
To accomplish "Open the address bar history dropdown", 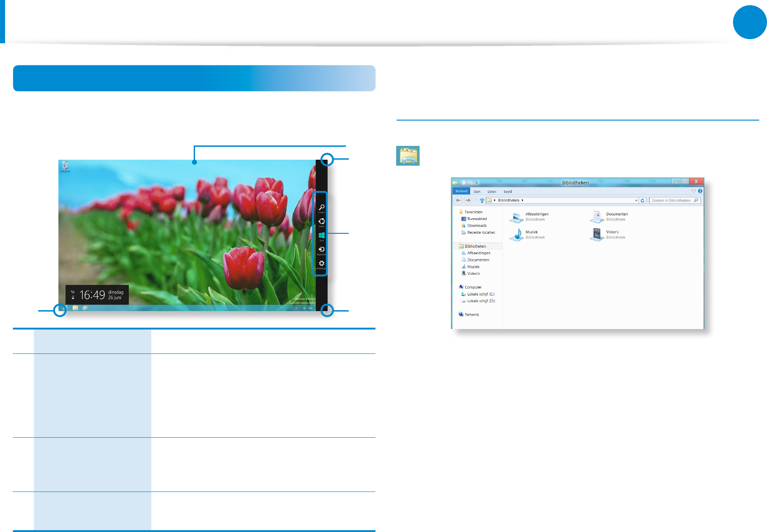I will pos(636,200).
